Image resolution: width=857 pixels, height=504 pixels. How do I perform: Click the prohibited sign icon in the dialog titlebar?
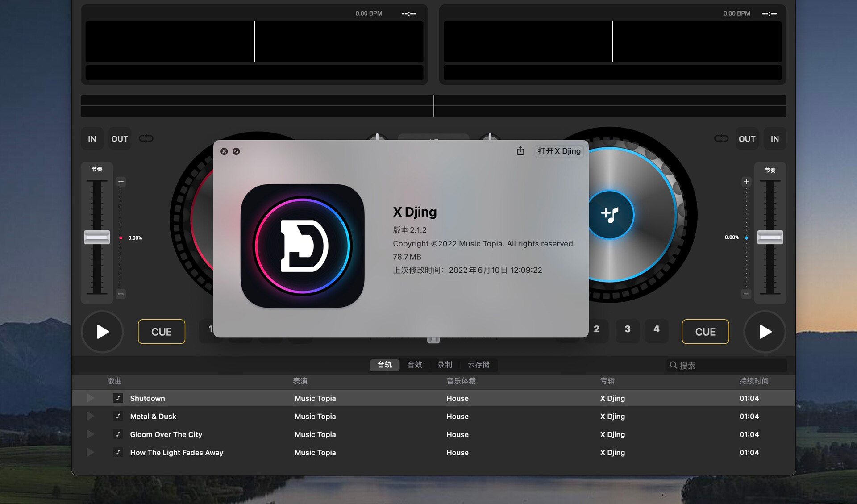236,151
